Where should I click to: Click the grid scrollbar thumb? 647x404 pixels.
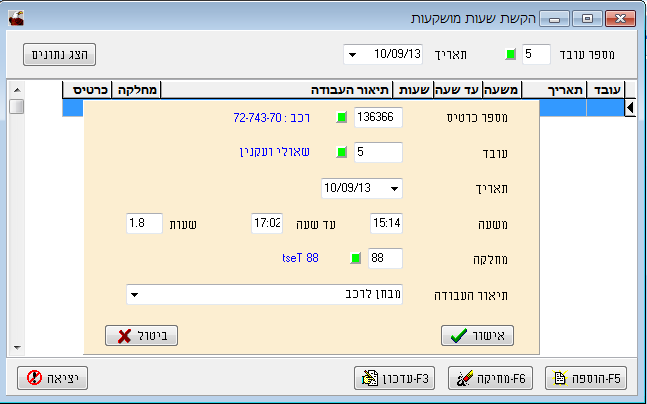(x=17, y=106)
